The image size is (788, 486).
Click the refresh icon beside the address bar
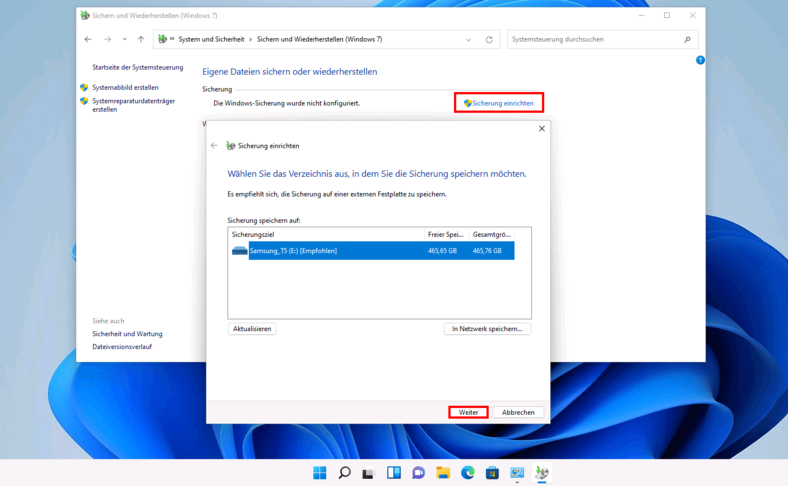(489, 40)
